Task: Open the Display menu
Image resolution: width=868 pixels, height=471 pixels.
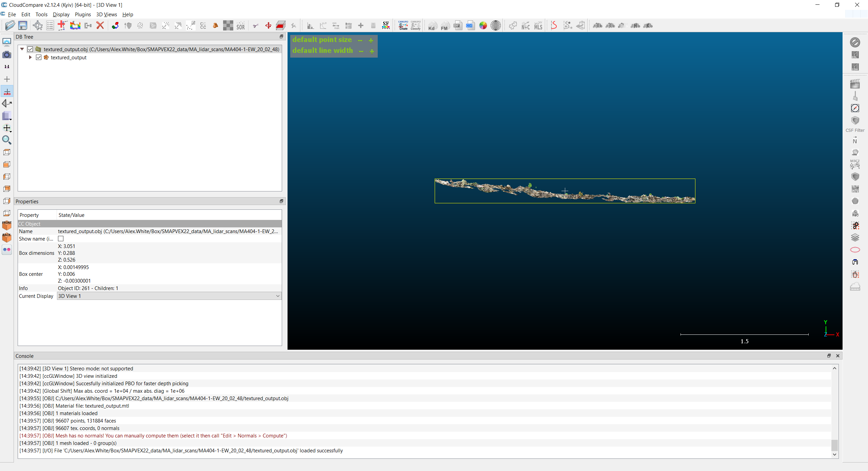Action: click(x=61, y=14)
